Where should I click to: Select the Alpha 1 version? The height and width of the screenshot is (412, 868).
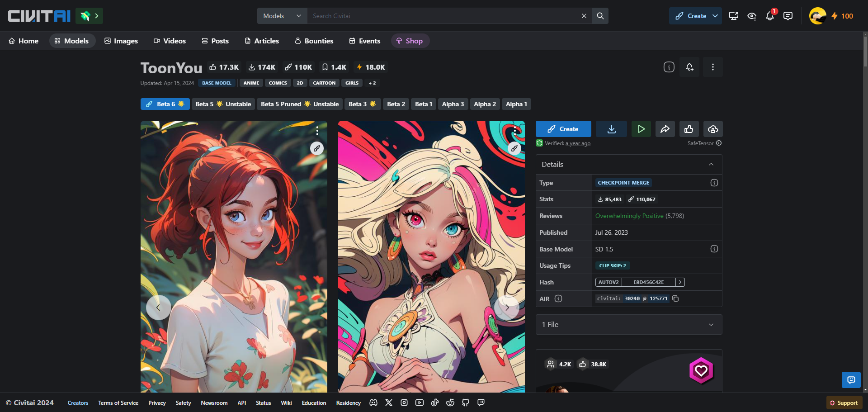click(516, 104)
